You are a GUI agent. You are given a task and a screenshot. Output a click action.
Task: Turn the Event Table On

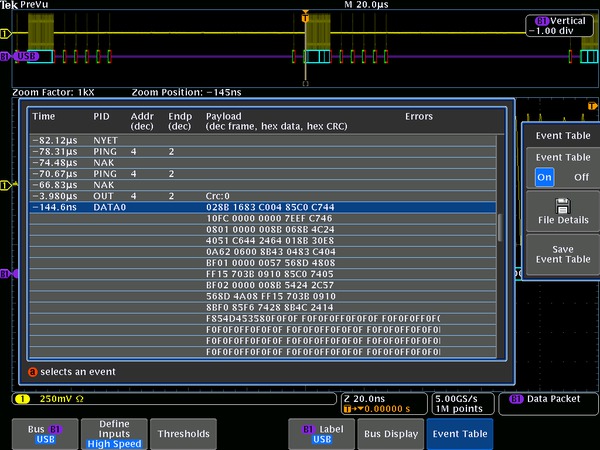point(543,176)
